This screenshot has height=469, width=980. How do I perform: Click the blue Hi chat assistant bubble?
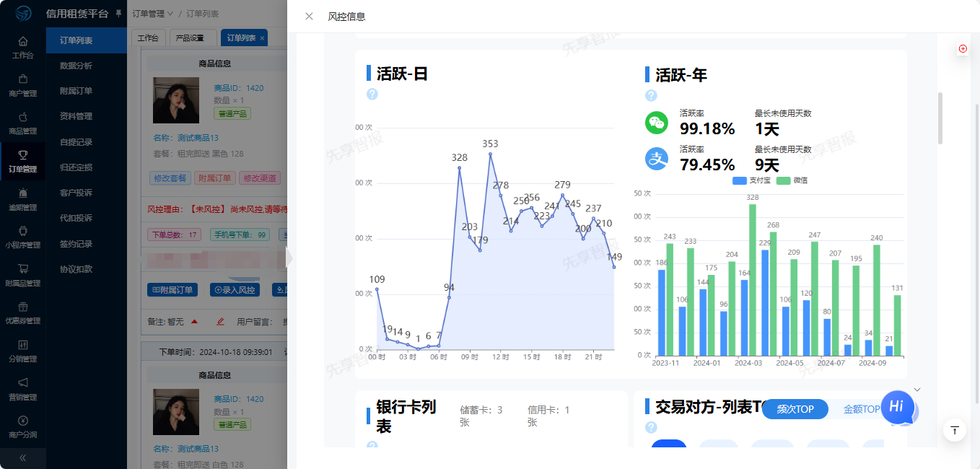pyautogui.click(x=897, y=407)
